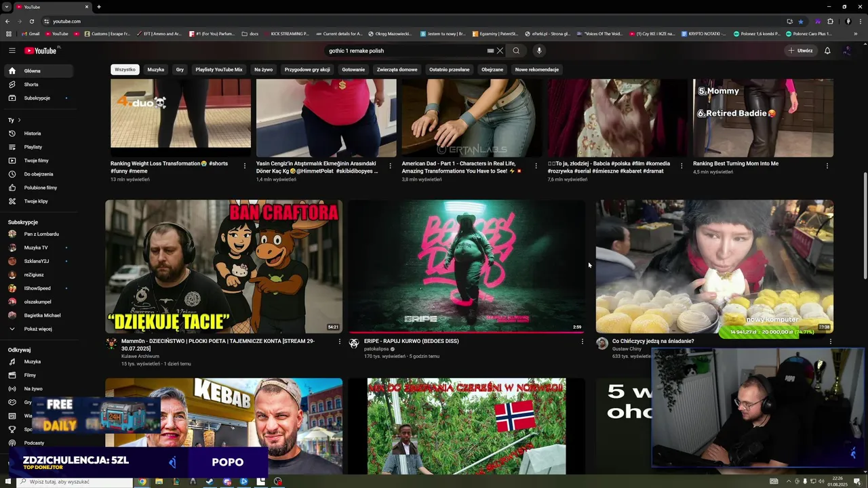Open Chrome extensions puzzle icon
This screenshot has height=488, width=868.
pyautogui.click(x=830, y=21)
